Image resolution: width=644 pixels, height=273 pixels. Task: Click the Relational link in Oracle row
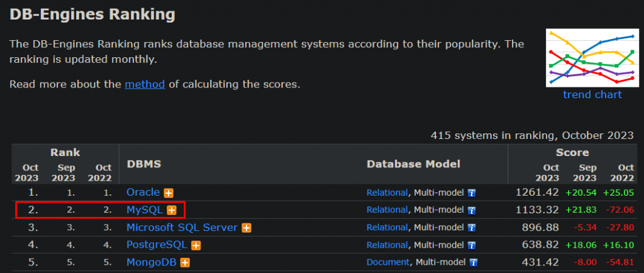387,192
